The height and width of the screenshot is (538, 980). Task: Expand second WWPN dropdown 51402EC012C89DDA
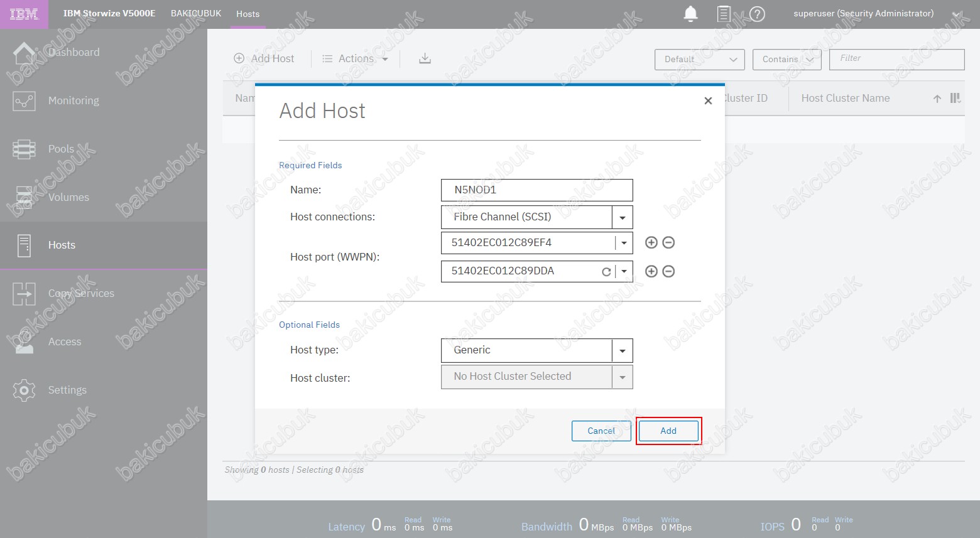624,272
